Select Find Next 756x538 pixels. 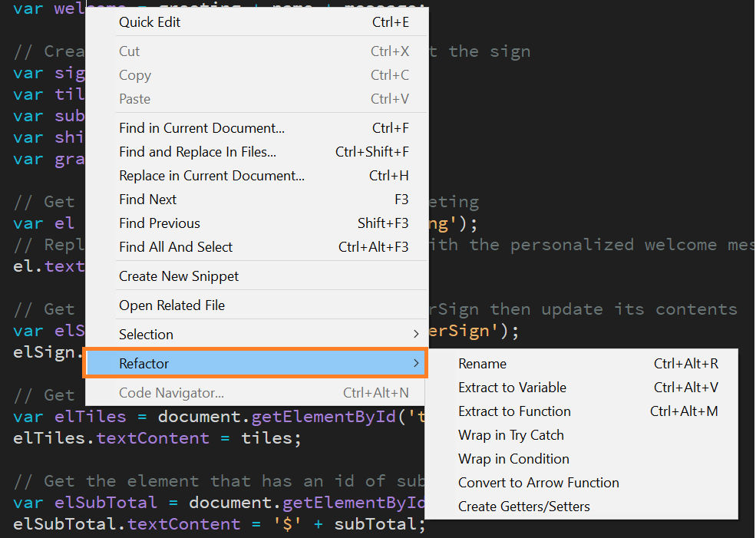(147, 199)
